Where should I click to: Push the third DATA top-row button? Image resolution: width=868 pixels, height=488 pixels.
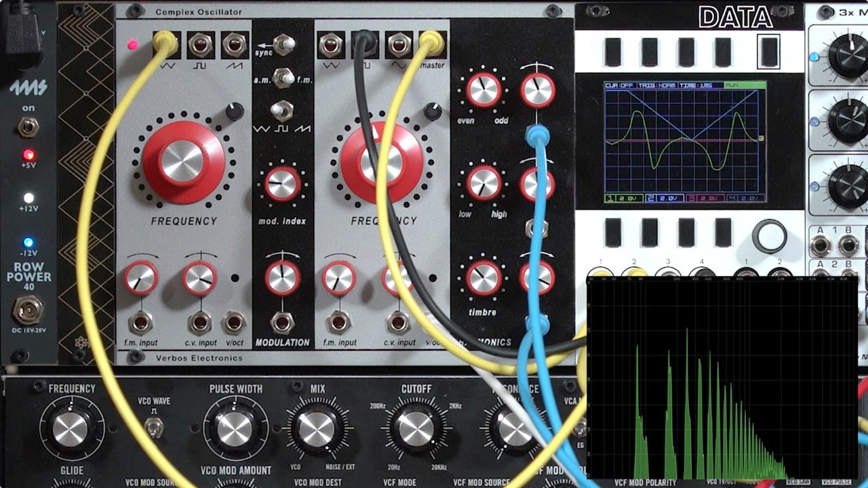(686, 52)
